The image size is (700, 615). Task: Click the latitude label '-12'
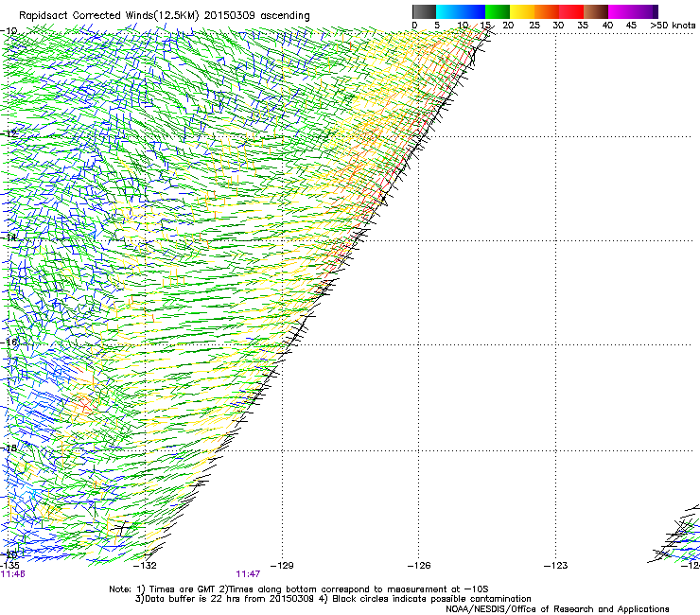click(9, 134)
